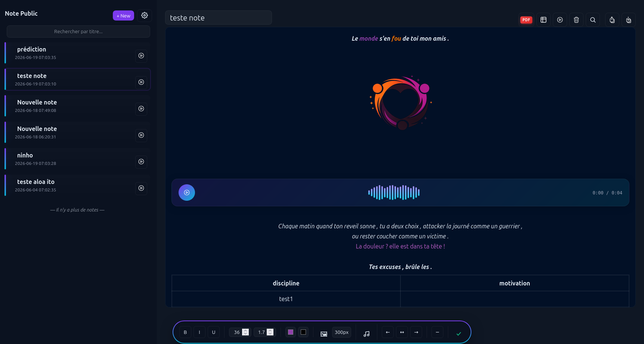Click the heading 'Le monde s'en fou de toi mon amis .'

pos(400,38)
